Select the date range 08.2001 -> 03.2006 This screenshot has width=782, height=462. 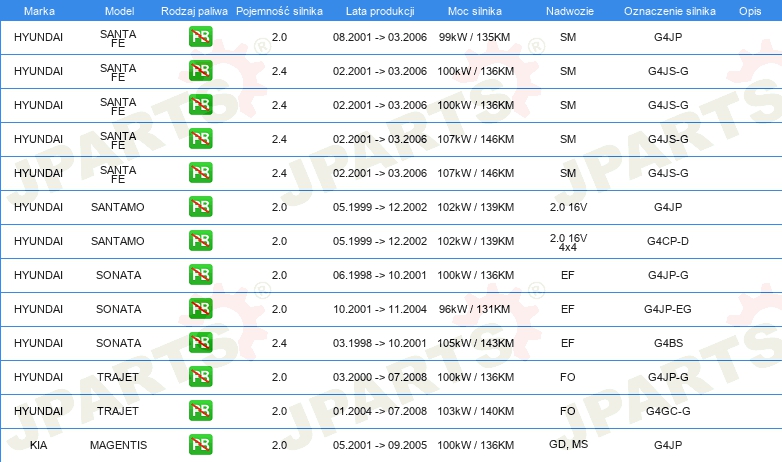(x=380, y=37)
